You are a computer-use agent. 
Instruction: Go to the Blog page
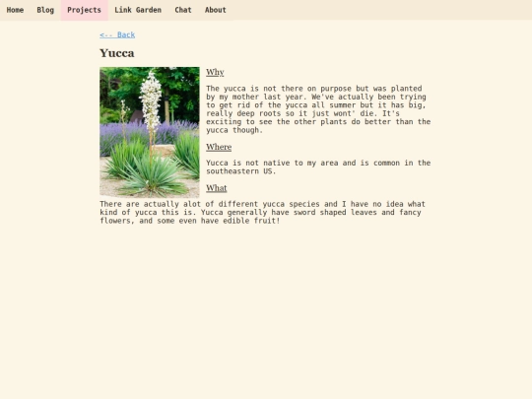click(45, 10)
